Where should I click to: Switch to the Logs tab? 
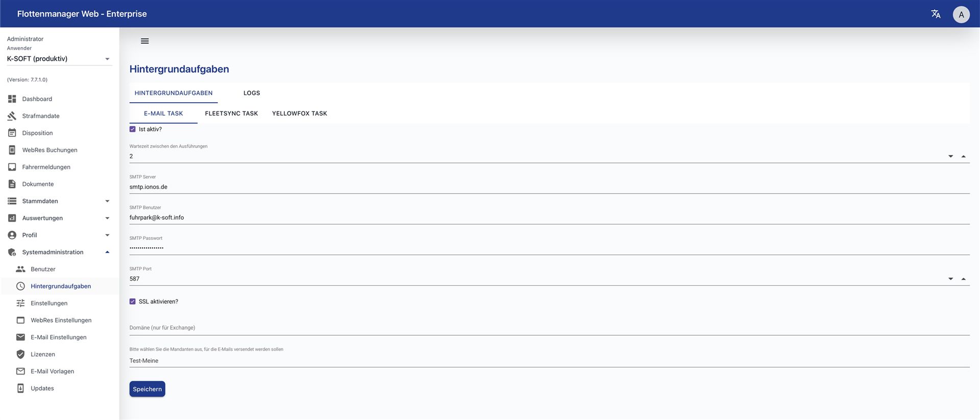point(252,93)
